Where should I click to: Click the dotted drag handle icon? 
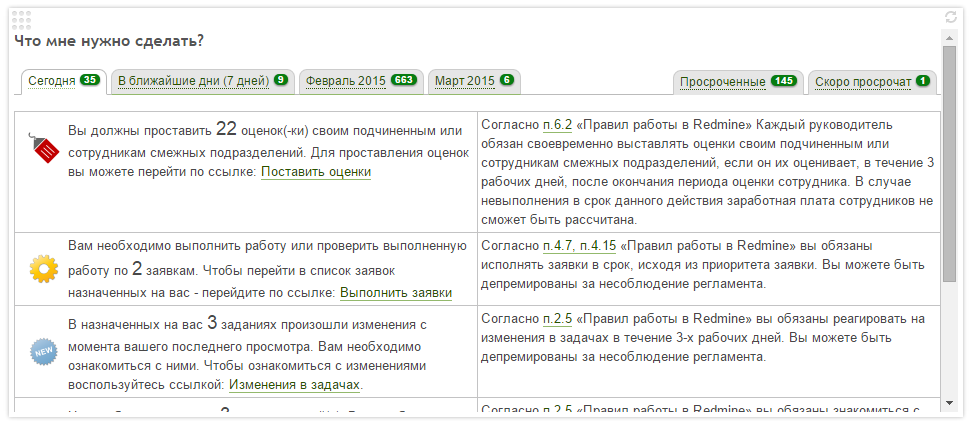coord(22,20)
